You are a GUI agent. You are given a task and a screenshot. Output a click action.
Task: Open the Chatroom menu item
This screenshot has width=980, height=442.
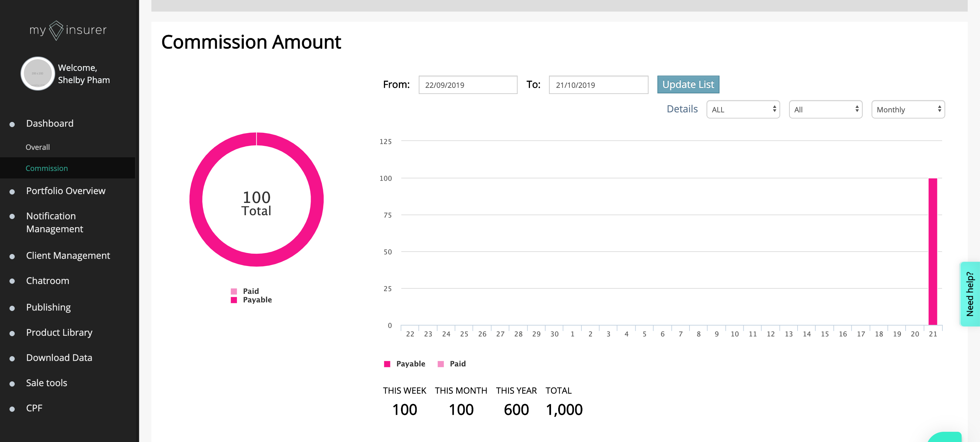click(47, 281)
